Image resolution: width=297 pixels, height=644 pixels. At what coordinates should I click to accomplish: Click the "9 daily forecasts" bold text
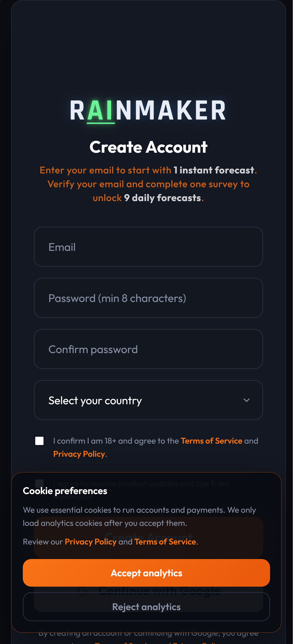point(163,198)
